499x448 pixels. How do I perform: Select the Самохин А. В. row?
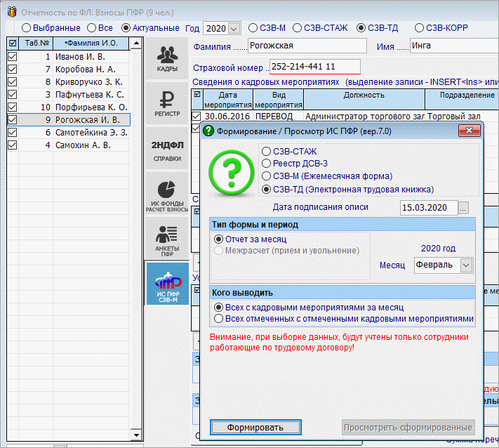(x=68, y=145)
